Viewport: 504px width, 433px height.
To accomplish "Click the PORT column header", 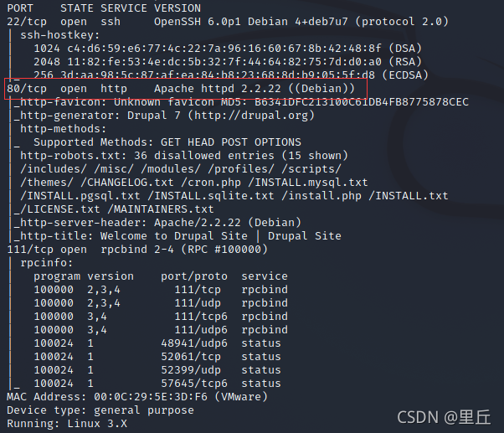I will coord(20,8).
